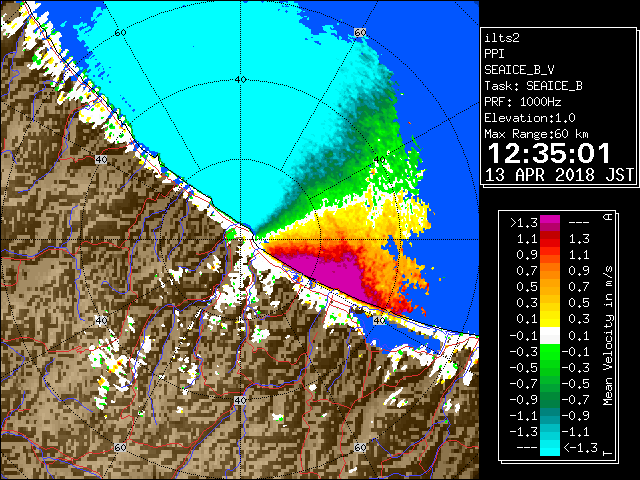Click the 'PRF: 1000Hz' text

pos(523,102)
